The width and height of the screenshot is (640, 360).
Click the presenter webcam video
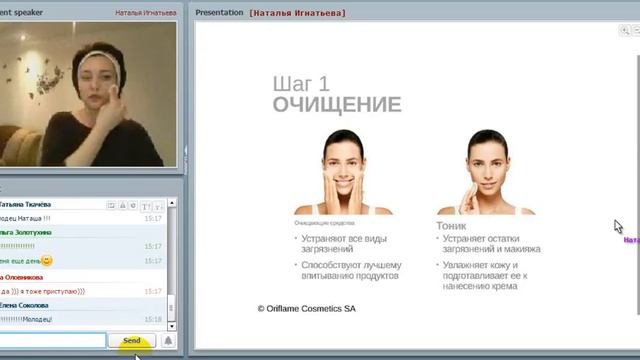(x=88, y=94)
